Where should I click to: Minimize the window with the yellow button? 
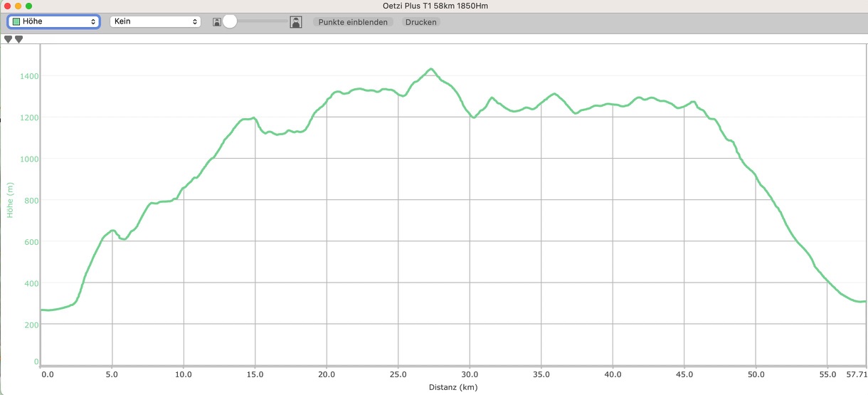pyautogui.click(x=18, y=6)
